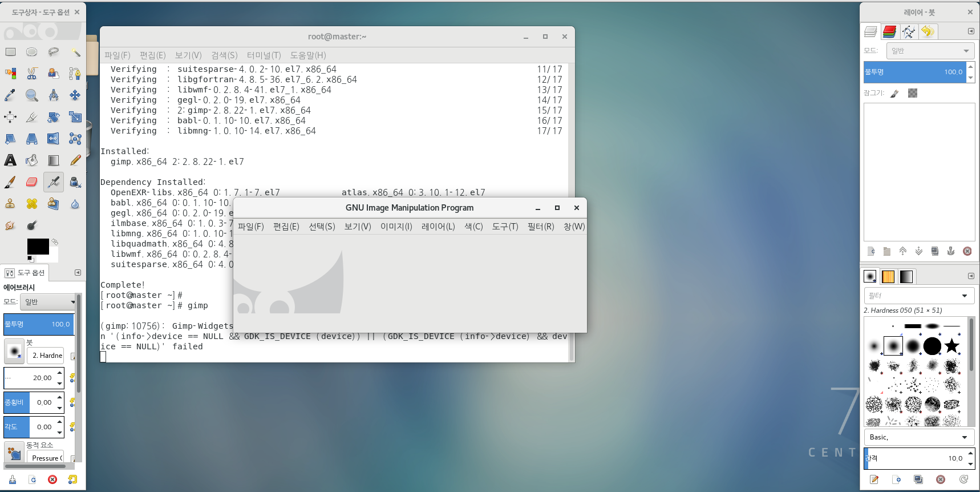Select the Zoom magnifier tool
The height and width of the screenshot is (492, 980).
[x=32, y=95]
